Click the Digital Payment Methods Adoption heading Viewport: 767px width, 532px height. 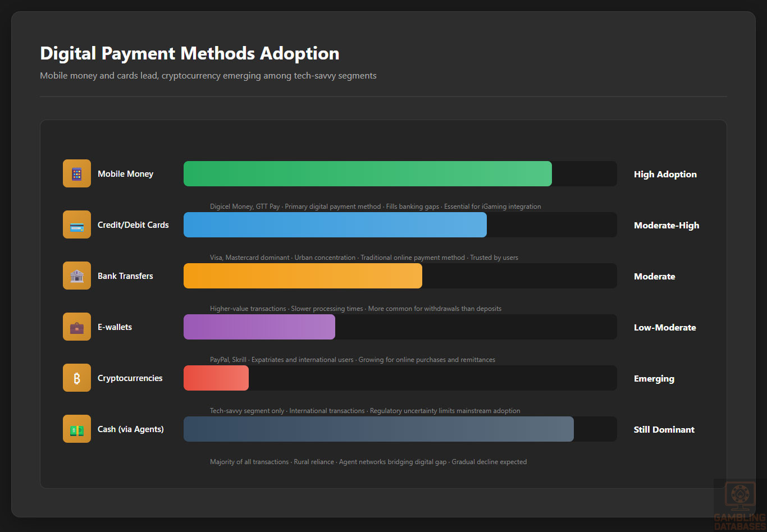190,53
